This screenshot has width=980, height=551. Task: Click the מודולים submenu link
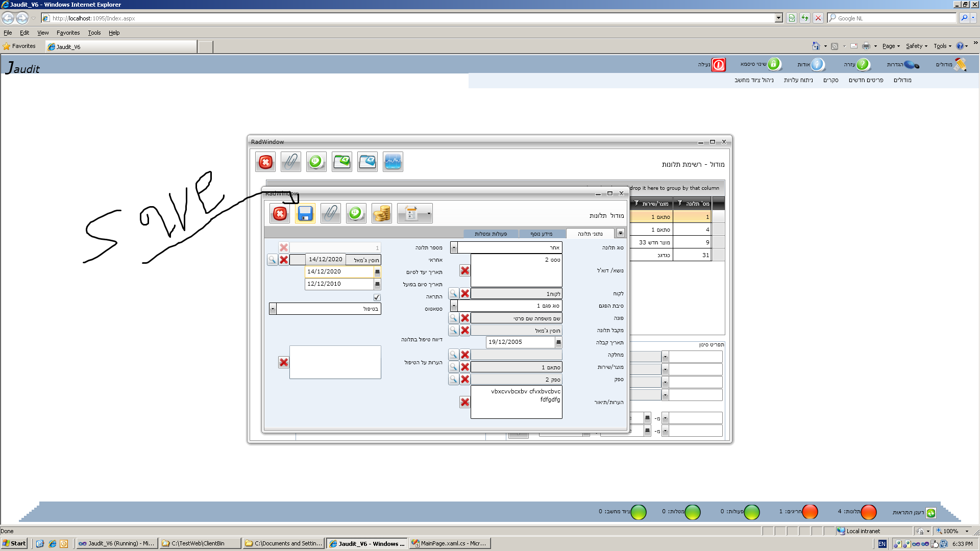point(902,80)
